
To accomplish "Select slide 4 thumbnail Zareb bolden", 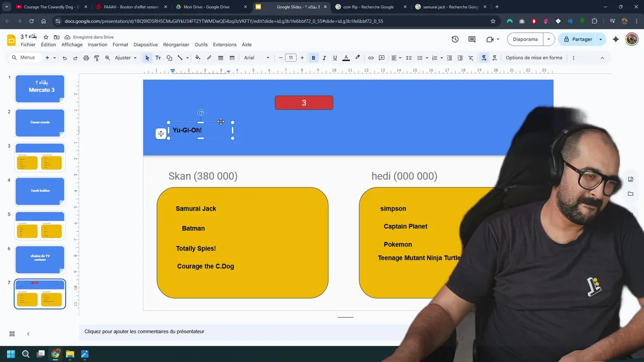I will (40, 191).
